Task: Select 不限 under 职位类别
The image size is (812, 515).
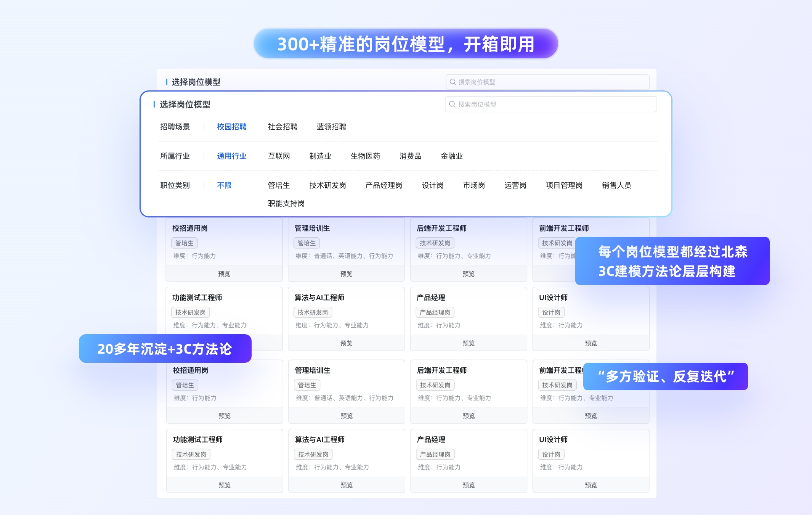Action: pos(224,185)
